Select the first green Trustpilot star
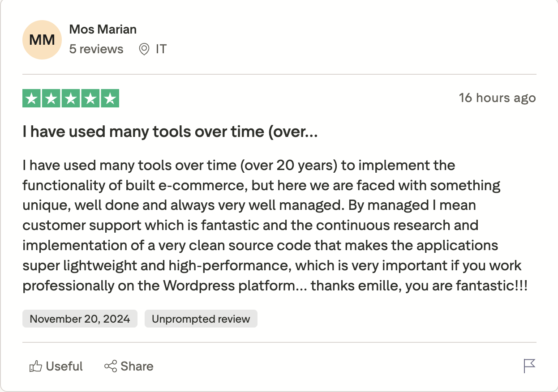Viewport: 558px width, 392px height. coord(31,98)
